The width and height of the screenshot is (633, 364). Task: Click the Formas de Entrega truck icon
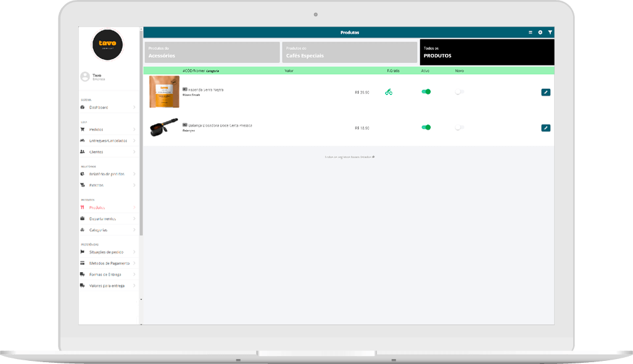83,275
